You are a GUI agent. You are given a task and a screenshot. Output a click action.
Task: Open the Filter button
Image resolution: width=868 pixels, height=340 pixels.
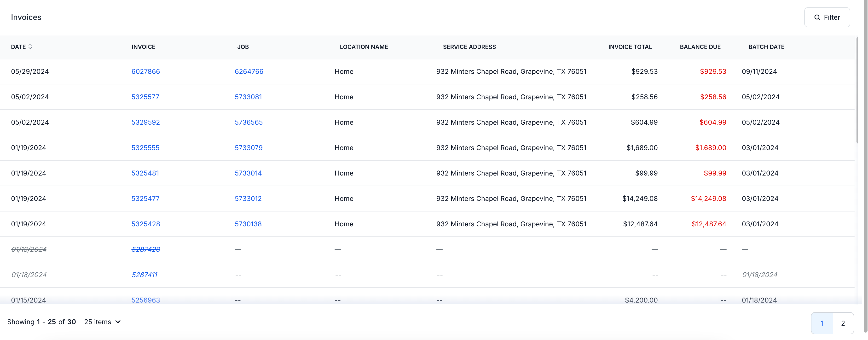coord(827,17)
